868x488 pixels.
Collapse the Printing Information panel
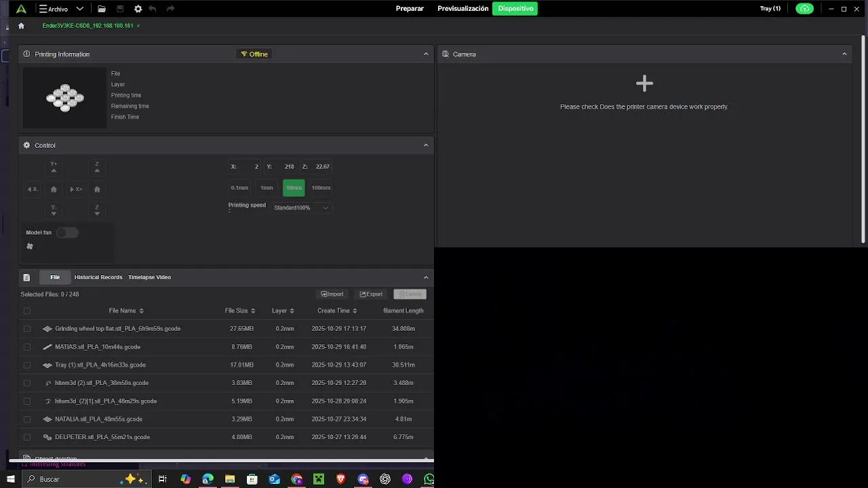pos(426,54)
